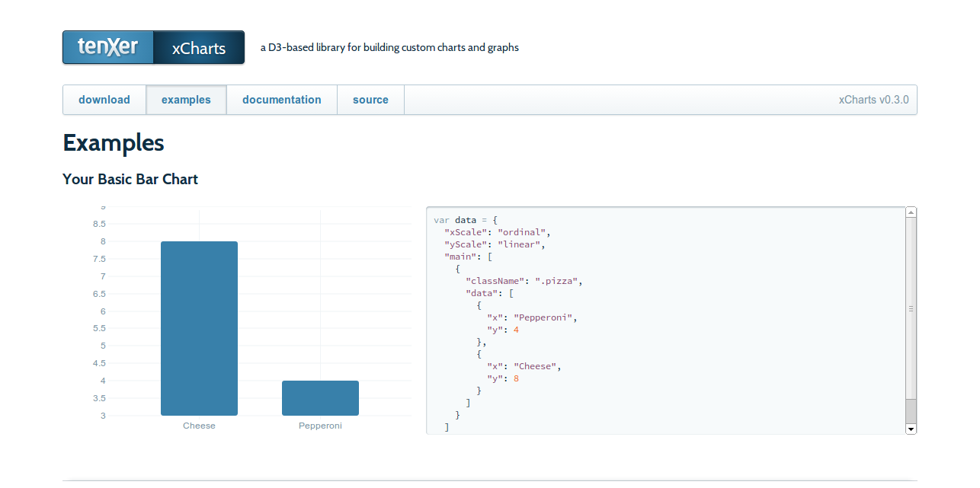This screenshot has height=488, width=980.
Task: Click the 8 y-axis tick label
Action: coord(103,241)
